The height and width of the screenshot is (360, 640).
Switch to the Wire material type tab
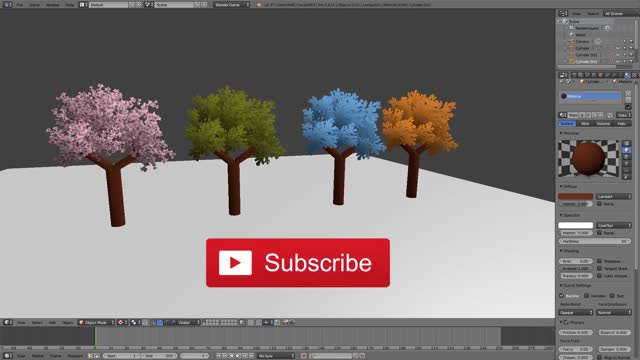coord(585,123)
